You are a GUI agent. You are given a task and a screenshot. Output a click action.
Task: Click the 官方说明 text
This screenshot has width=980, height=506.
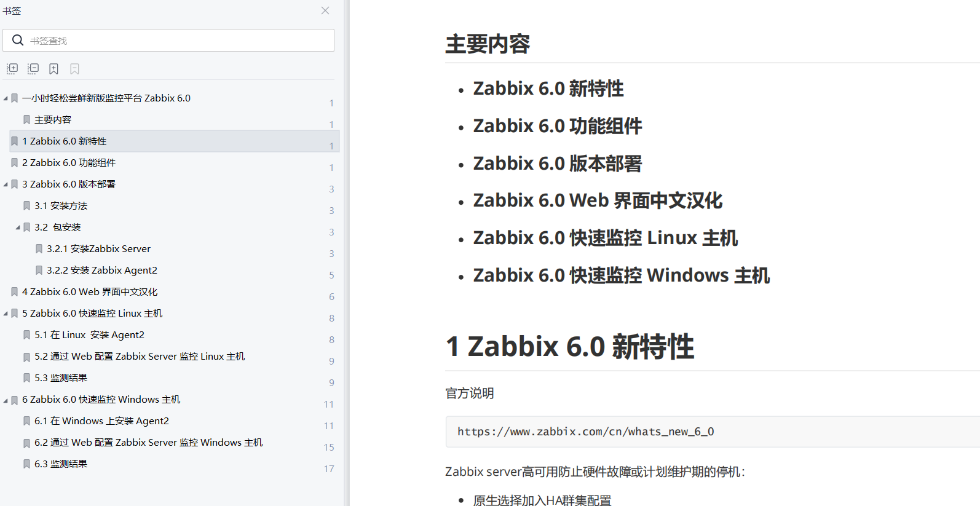pyautogui.click(x=470, y=393)
